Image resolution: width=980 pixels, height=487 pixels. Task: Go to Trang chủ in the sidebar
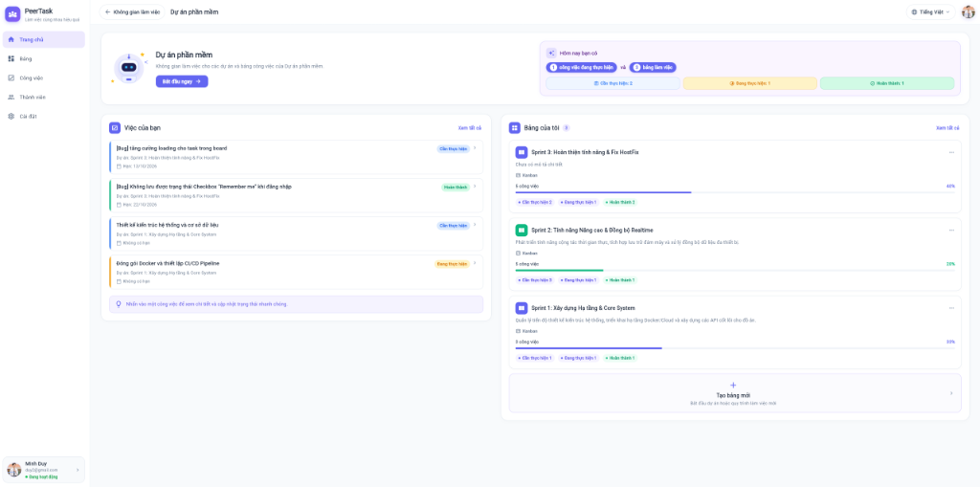pyautogui.click(x=44, y=39)
